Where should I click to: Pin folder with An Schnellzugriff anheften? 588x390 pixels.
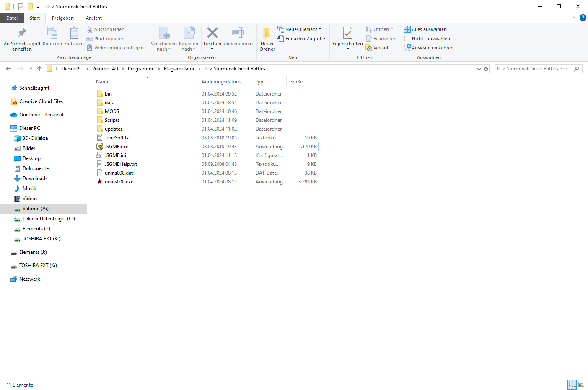22,34
